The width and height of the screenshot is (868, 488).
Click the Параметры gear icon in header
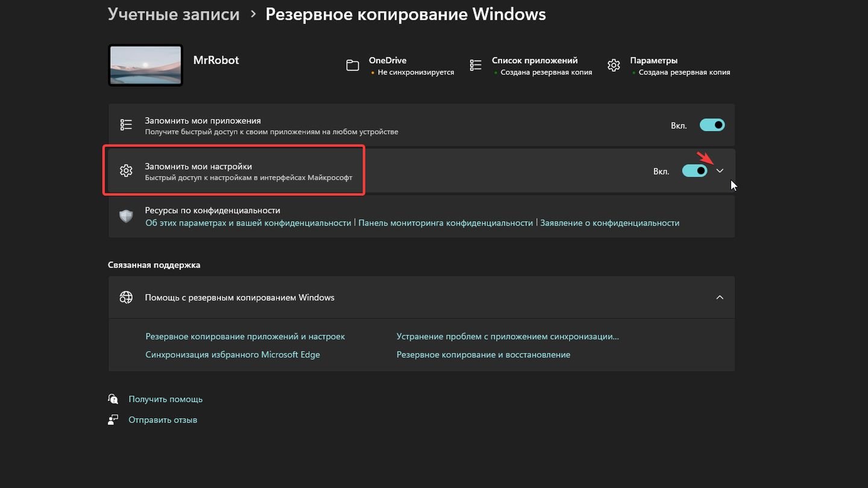(x=614, y=65)
